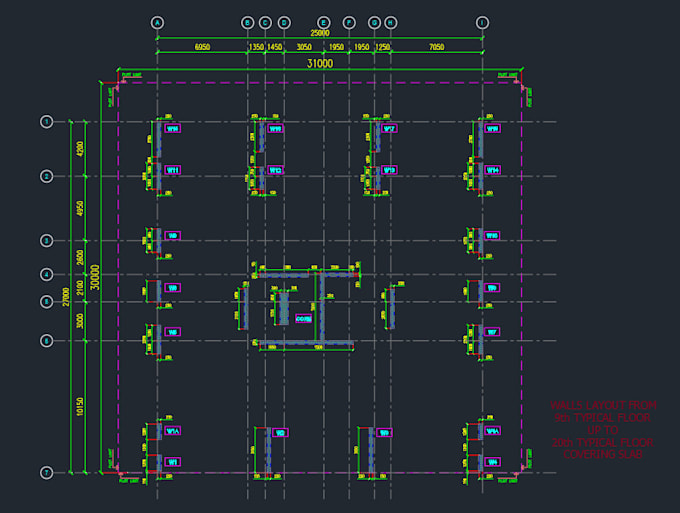This screenshot has width=680, height=513.
Task: Select the W11 wall tag
Action: (173, 170)
